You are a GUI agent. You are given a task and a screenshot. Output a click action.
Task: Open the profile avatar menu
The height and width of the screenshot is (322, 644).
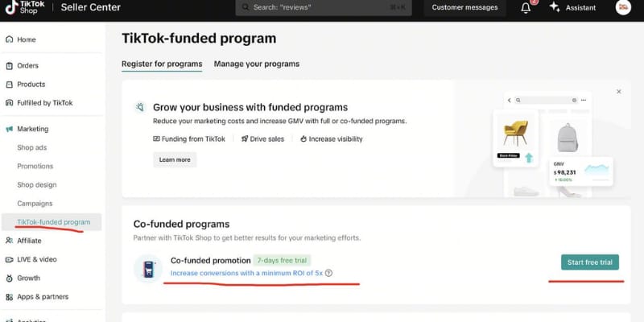(x=623, y=7)
